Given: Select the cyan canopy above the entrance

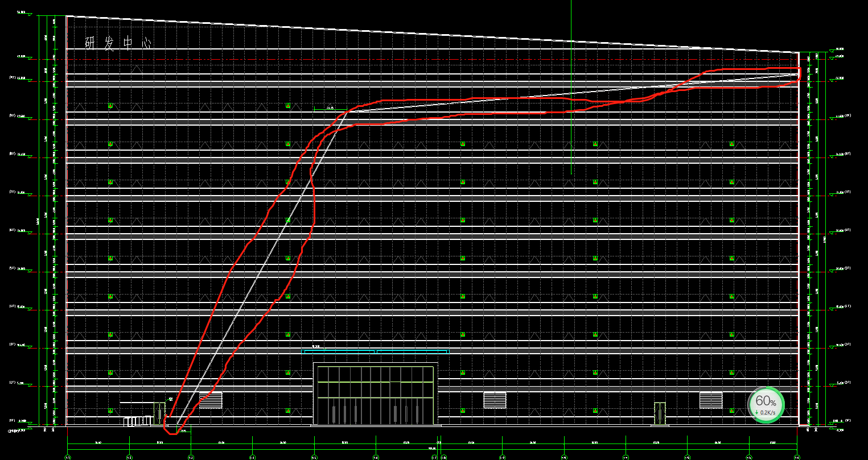Looking at the screenshot, I should pos(375,351).
